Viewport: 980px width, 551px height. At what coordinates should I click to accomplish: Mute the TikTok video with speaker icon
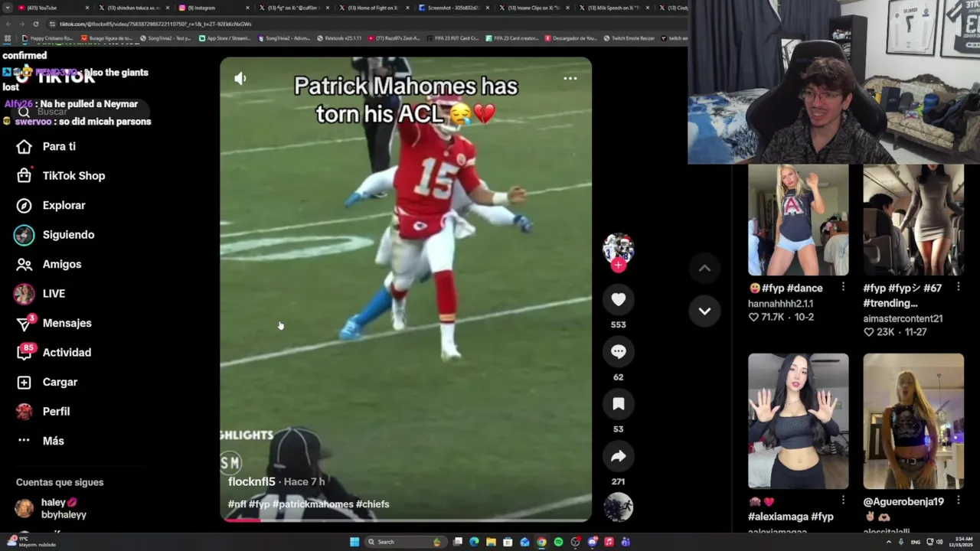[x=240, y=78]
